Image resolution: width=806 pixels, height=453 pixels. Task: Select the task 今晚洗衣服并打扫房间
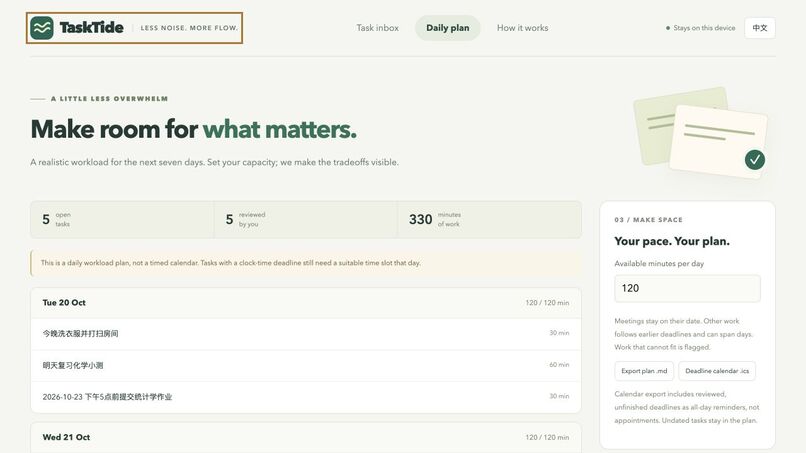(x=306, y=334)
